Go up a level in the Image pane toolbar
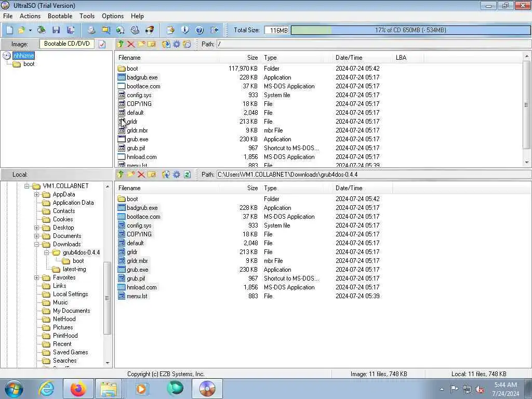Viewport: 532px width, 399px height. pos(120,44)
